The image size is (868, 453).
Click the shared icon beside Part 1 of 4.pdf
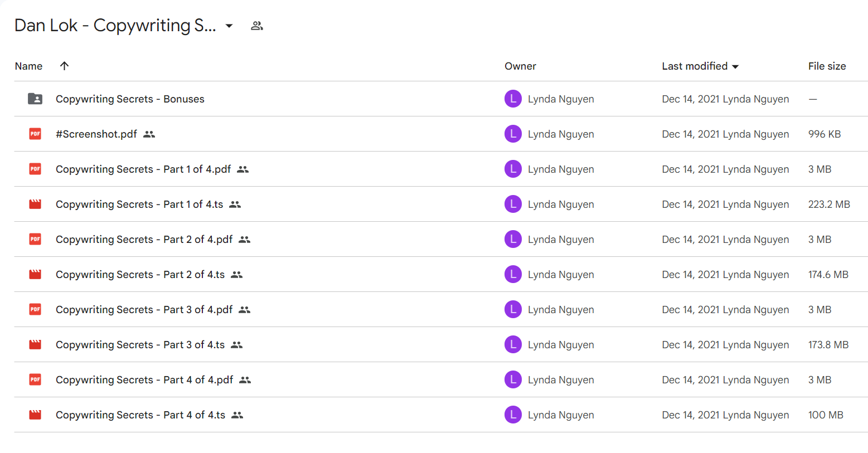(243, 169)
